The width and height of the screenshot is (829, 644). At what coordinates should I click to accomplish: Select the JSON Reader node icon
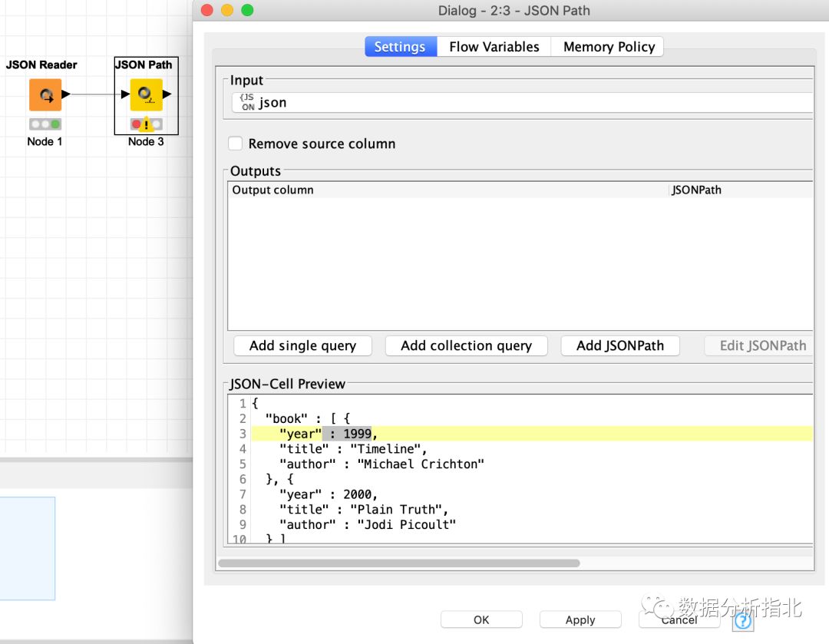point(45,94)
